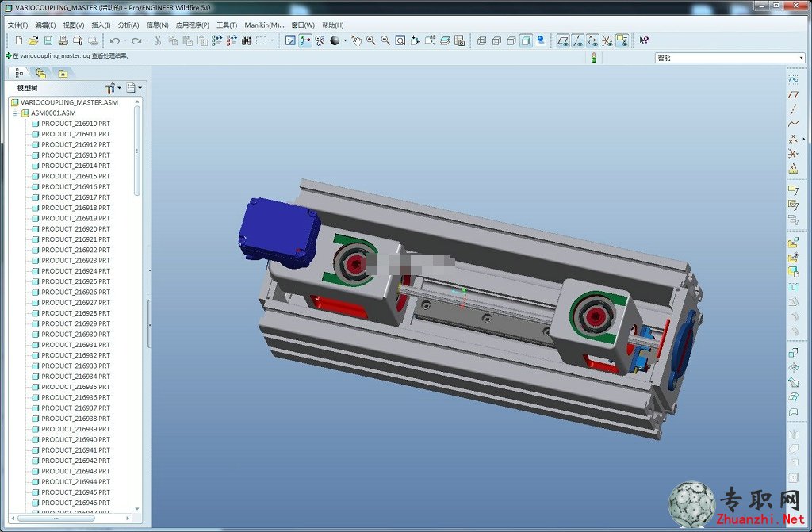The width and height of the screenshot is (812, 532).
Task: Select PRODUCT_216910.PRT in the tree
Action: coord(71,123)
